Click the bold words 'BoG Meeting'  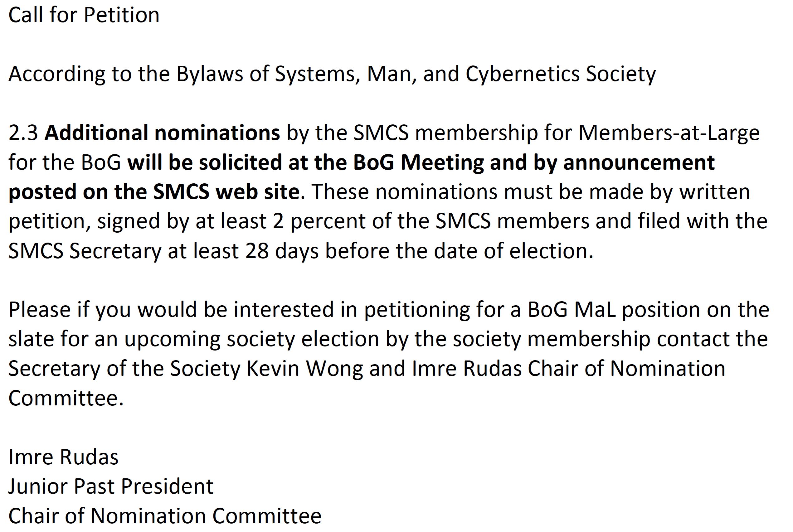point(418,162)
